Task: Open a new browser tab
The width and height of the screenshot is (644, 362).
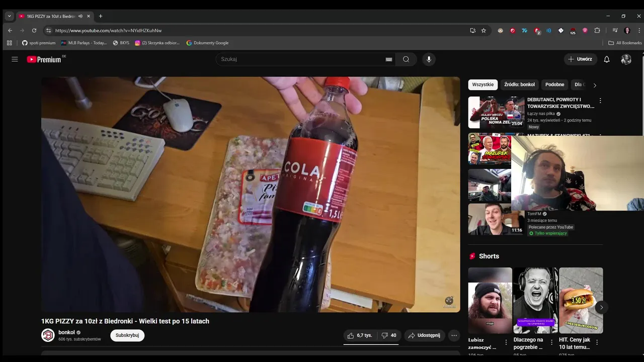Action: pyautogui.click(x=100, y=16)
